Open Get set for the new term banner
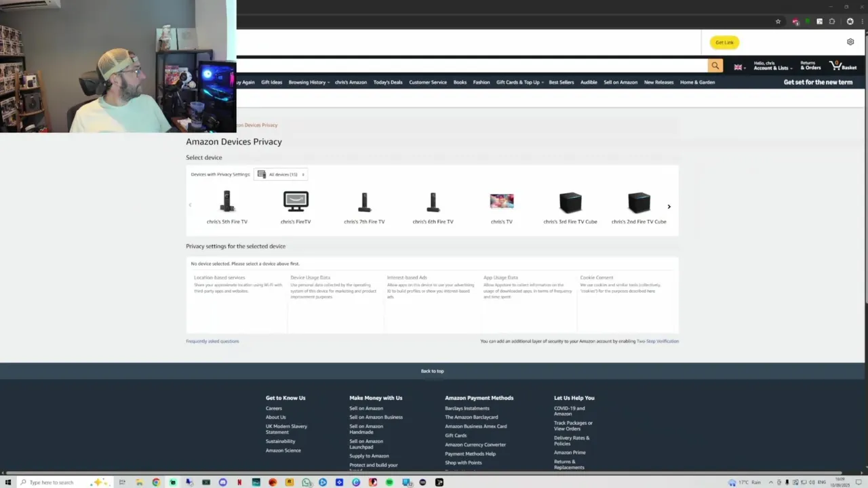Image resolution: width=868 pixels, height=488 pixels. pyautogui.click(x=818, y=82)
